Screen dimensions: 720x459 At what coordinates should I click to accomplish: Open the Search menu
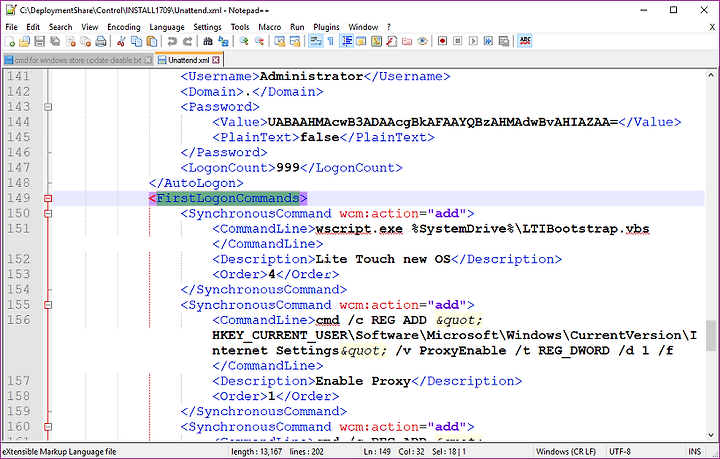[61, 27]
